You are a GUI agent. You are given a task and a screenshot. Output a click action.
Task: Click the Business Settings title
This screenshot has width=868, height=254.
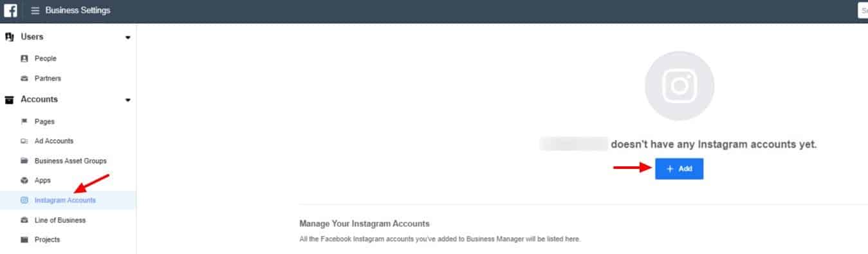pos(78,10)
